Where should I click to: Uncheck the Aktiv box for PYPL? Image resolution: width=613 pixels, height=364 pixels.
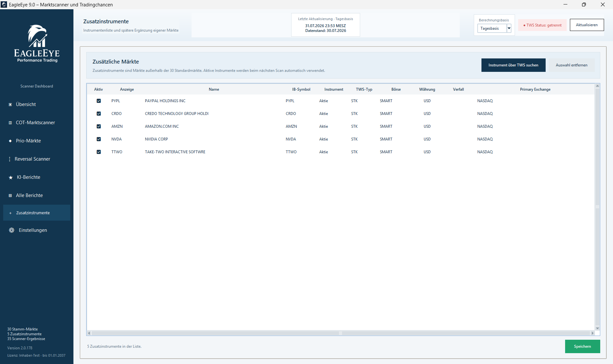click(99, 101)
